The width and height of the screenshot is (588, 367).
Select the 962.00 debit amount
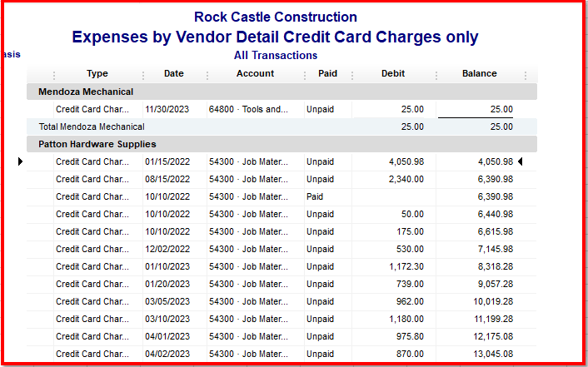tap(411, 302)
